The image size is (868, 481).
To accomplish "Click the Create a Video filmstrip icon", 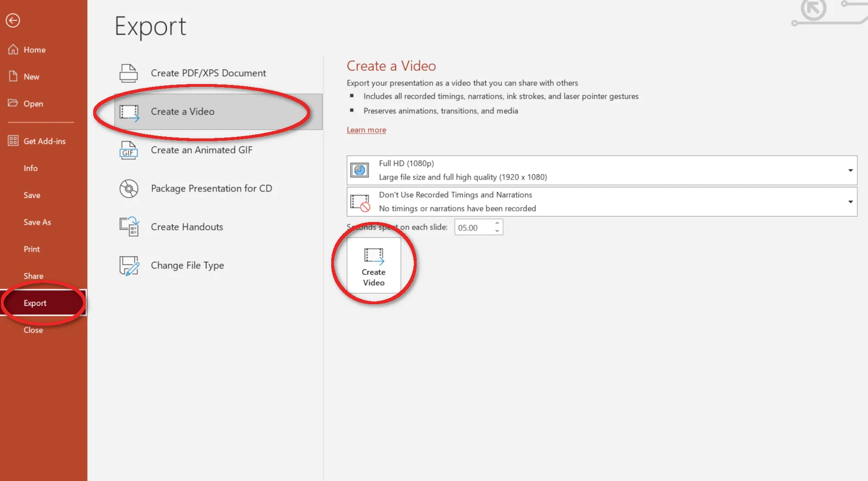I will point(128,111).
